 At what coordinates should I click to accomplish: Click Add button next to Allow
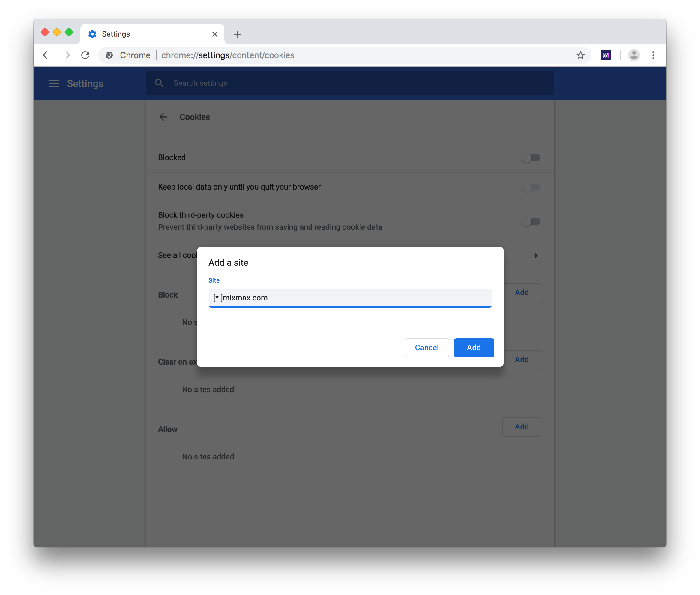coord(522,427)
